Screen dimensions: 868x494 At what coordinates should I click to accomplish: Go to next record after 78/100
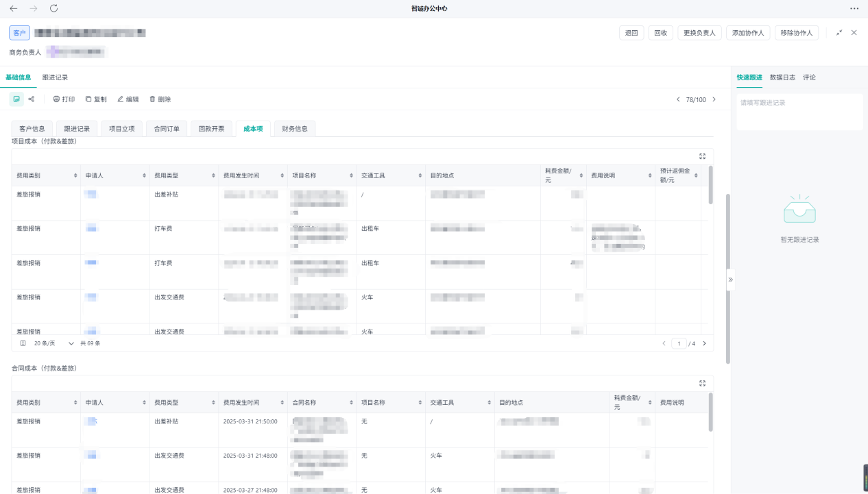point(714,99)
